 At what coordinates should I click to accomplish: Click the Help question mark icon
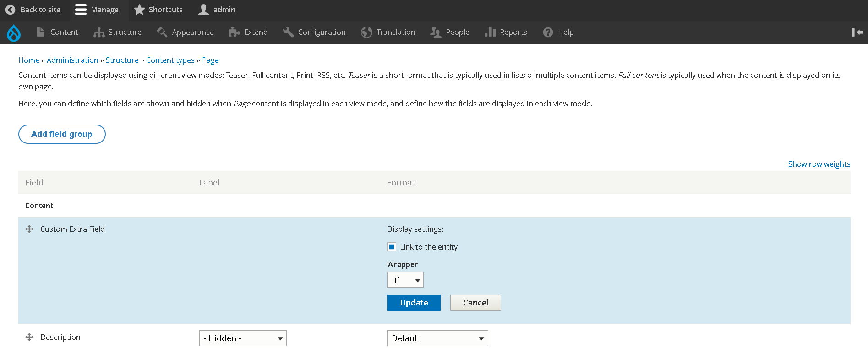point(548,32)
